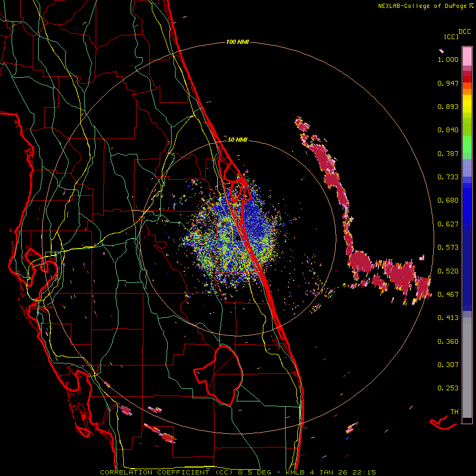The width and height of the screenshot is (476, 476).
Task: Select the 0.947 value on the scale
Action: tap(448, 83)
